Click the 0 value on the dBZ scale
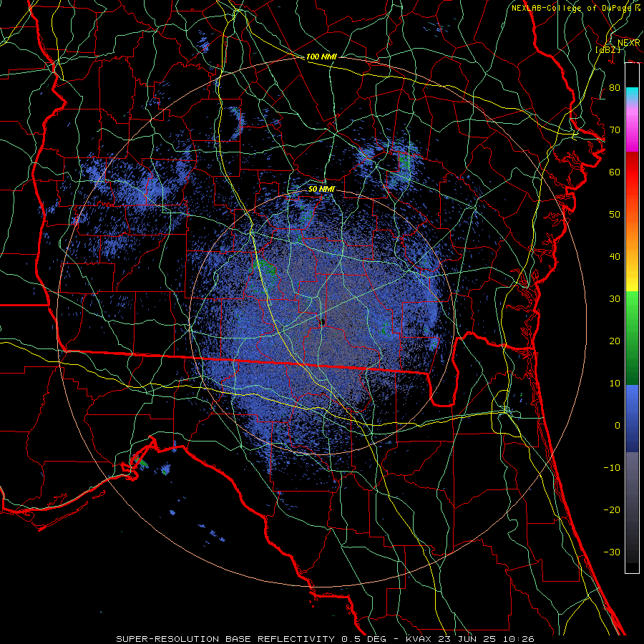The width and height of the screenshot is (644, 644). point(618,426)
